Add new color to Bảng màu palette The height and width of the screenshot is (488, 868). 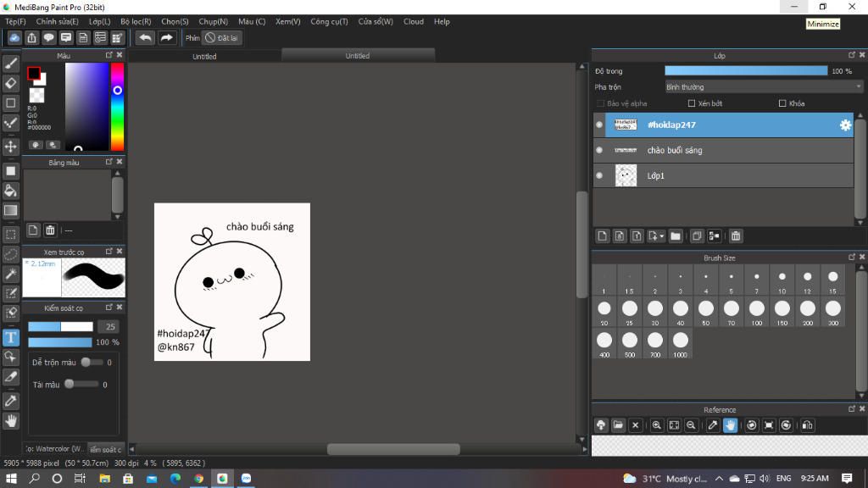(x=33, y=230)
